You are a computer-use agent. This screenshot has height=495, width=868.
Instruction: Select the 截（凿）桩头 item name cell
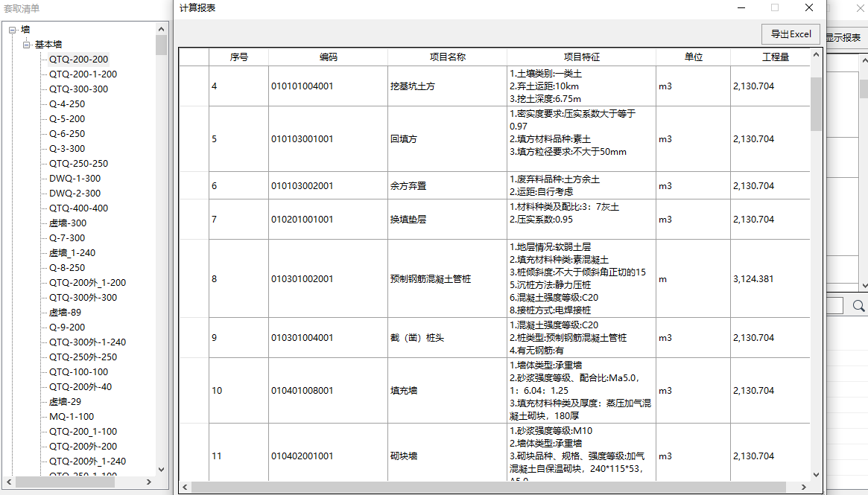(x=447, y=338)
